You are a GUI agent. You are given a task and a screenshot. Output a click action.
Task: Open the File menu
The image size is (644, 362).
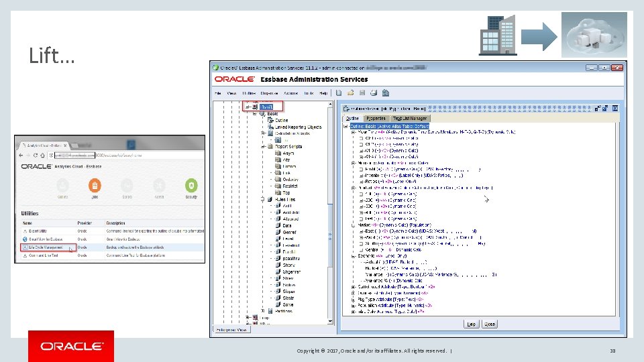coord(217,93)
